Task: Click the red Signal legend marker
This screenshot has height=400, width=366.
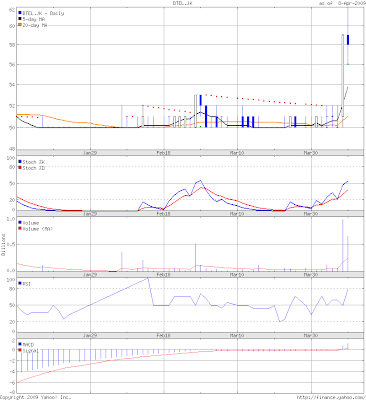Action: pyautogui.click(x=20, y=350)
